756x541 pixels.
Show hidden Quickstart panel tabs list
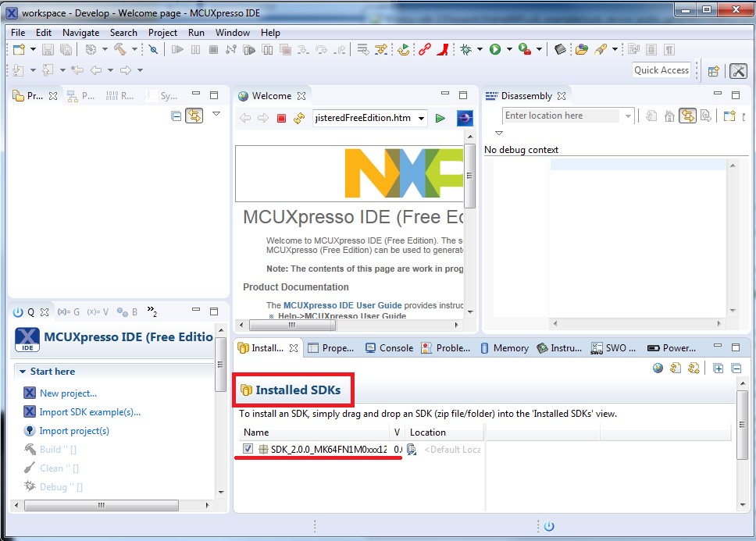tap(152, 311)
